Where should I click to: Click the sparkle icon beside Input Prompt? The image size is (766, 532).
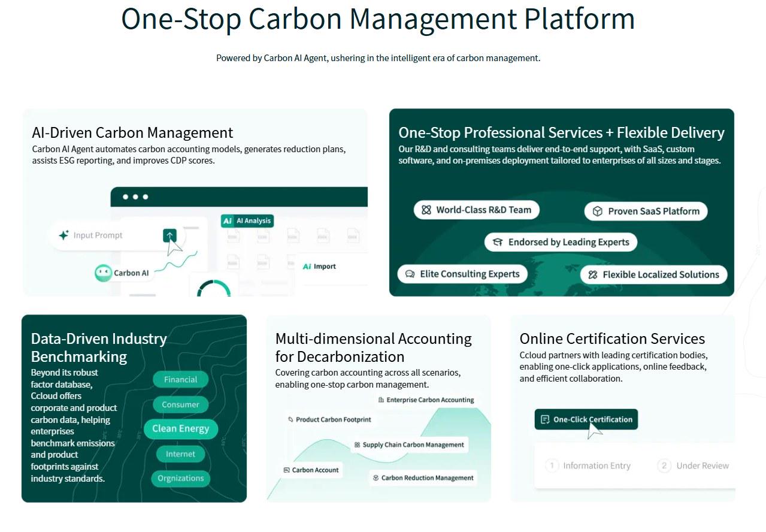(63, 235)
